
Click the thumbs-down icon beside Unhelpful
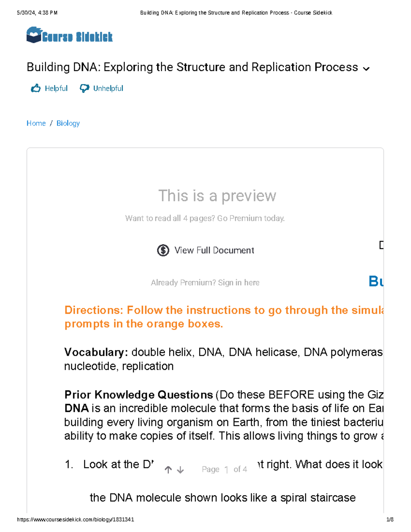tap(84, 88)
